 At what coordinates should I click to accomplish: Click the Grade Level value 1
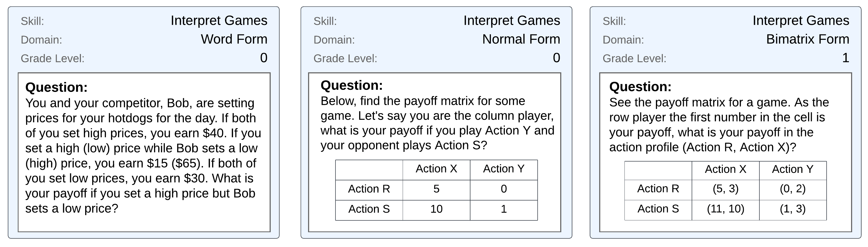point(845,58)
